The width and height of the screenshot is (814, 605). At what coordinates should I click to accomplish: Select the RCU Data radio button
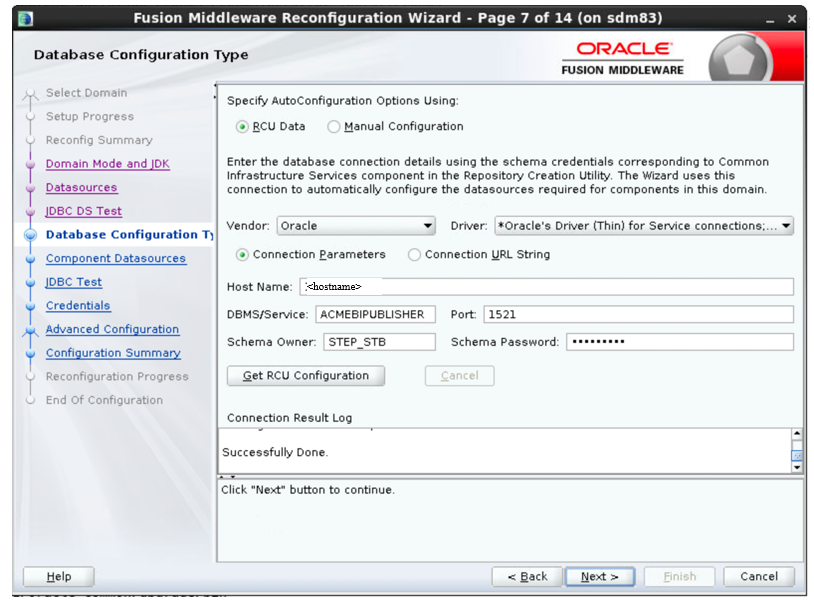242,127
